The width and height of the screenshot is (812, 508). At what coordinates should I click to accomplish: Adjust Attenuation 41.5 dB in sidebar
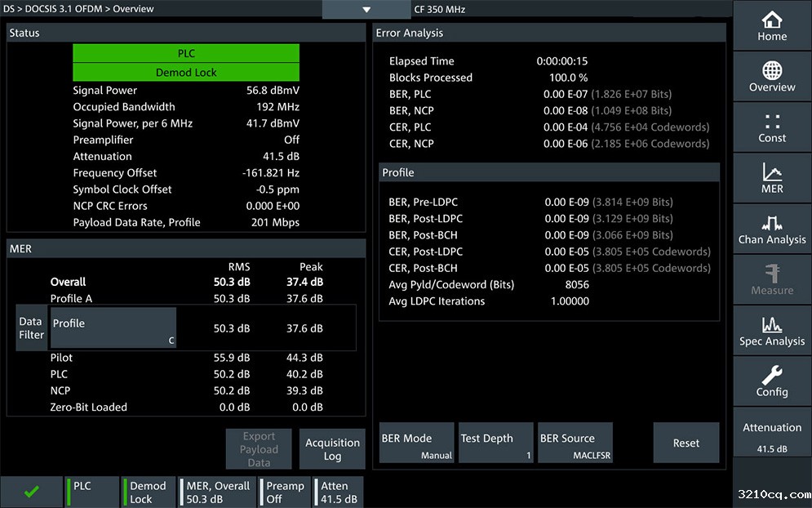[x=771, y=438]
